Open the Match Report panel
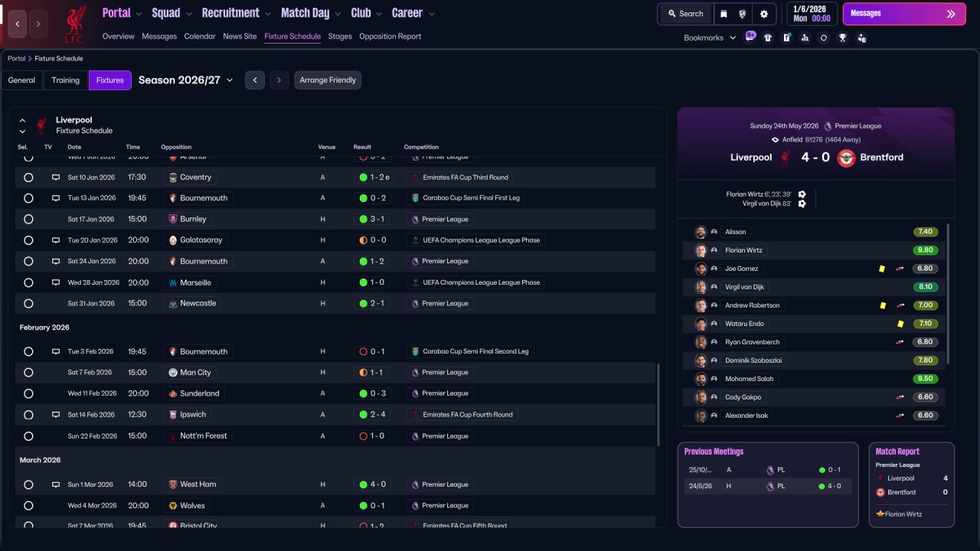This screenshot has width=980, height=551. (x=912, y=484)
